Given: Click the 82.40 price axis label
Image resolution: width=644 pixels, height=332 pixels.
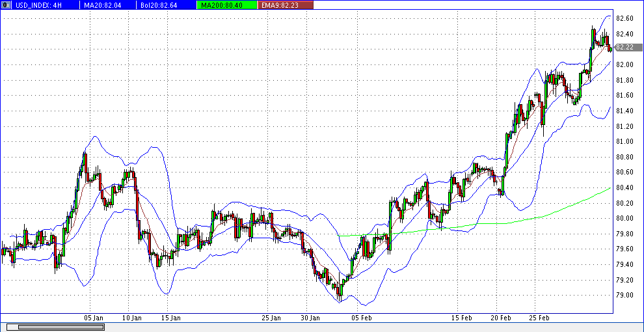Looking at the screenshot, I should [x=624, y=34].
